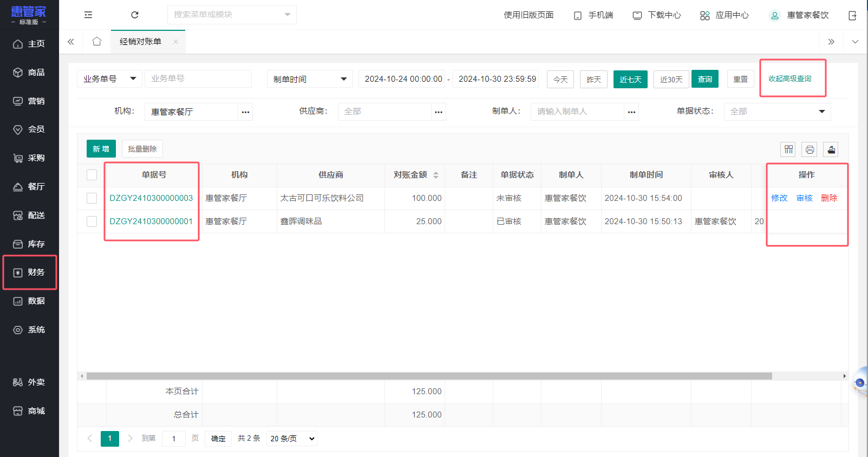The height and width of the screenshot is (457, 868).
Task: Click the scrollbar's right arrow
Action: (x=844, y=376)
